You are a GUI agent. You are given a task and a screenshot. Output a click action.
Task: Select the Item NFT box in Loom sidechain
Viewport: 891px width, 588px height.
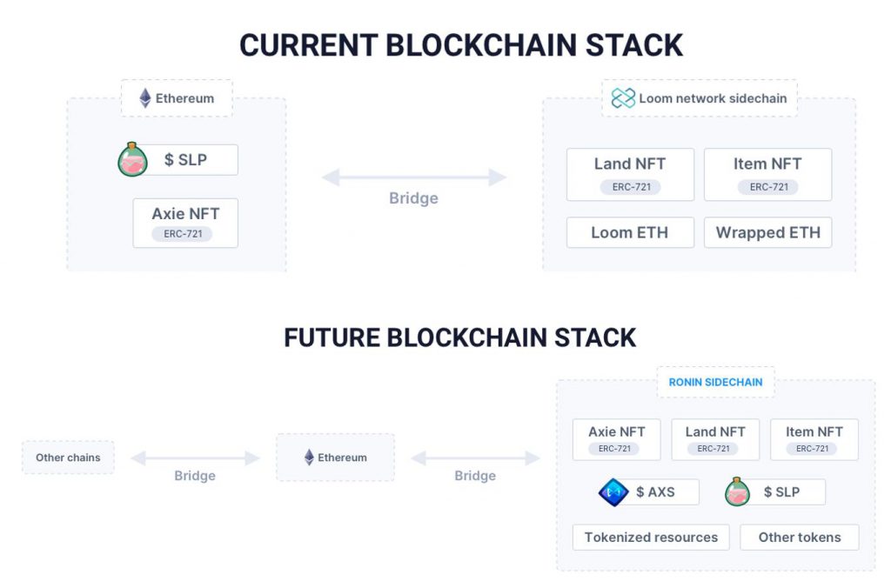(767, 175)
